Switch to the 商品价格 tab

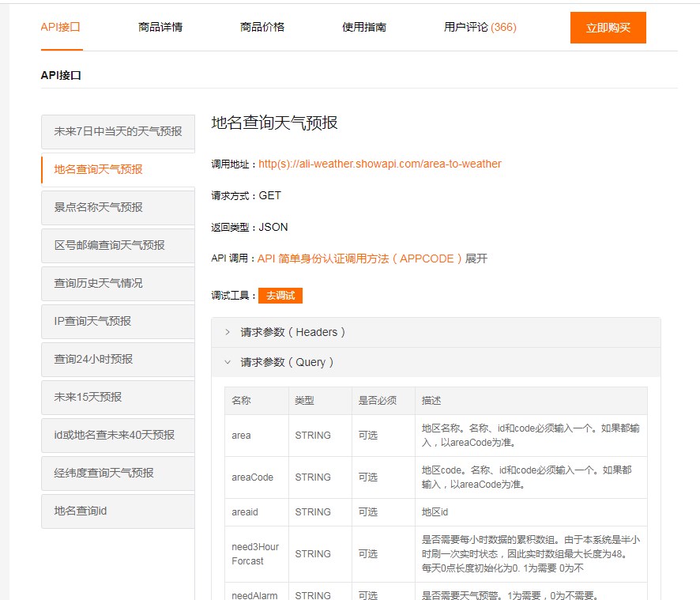262,27
